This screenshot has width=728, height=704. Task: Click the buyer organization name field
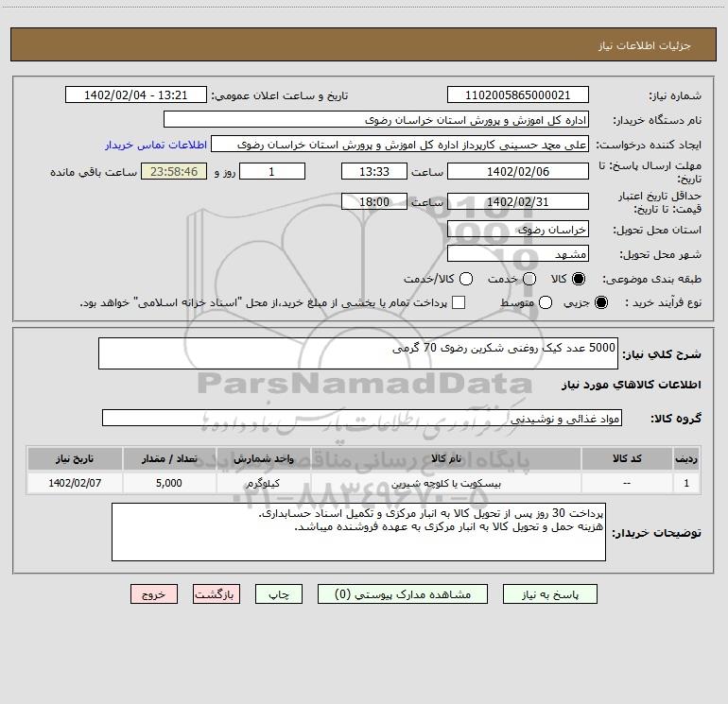tap(376, 119)
